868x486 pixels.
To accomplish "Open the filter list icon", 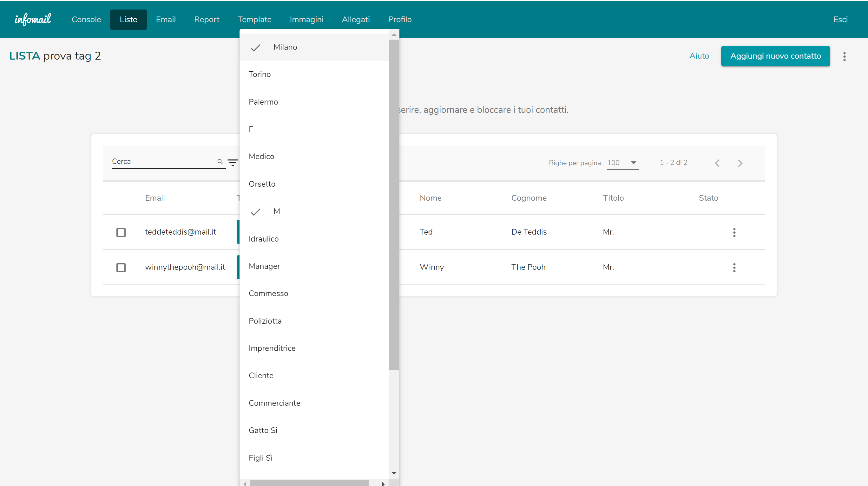I will (233, 163).
